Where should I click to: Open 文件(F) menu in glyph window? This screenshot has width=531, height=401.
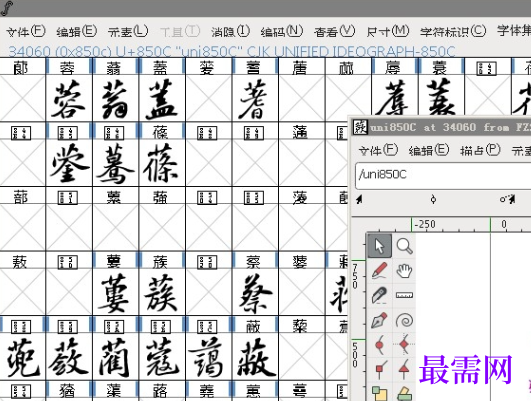tap(378, 150)
